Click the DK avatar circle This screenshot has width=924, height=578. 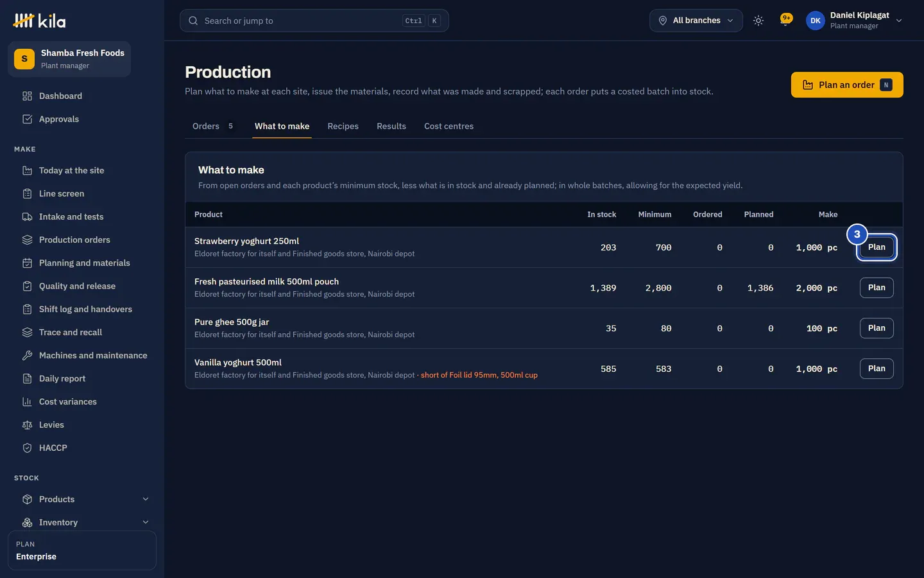click(816, 21)
